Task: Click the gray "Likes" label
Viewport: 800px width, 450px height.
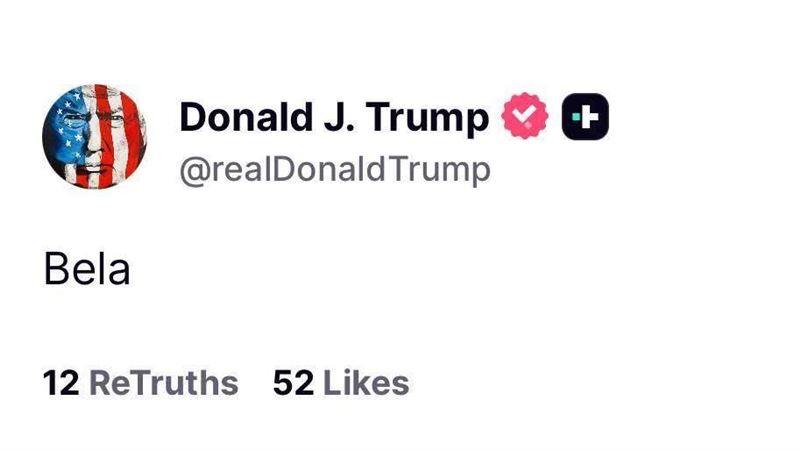Action: coord(366,382)
